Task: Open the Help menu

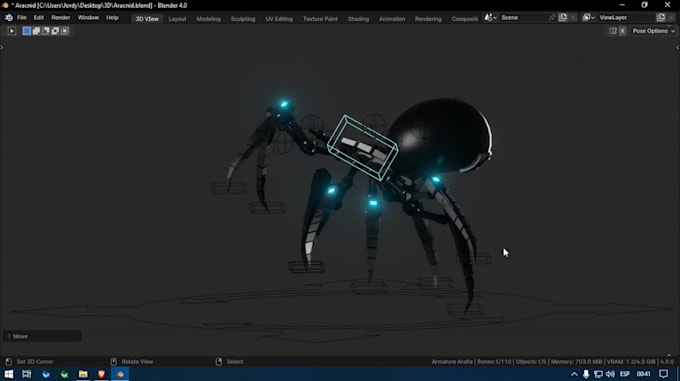Action: (112, 18)
